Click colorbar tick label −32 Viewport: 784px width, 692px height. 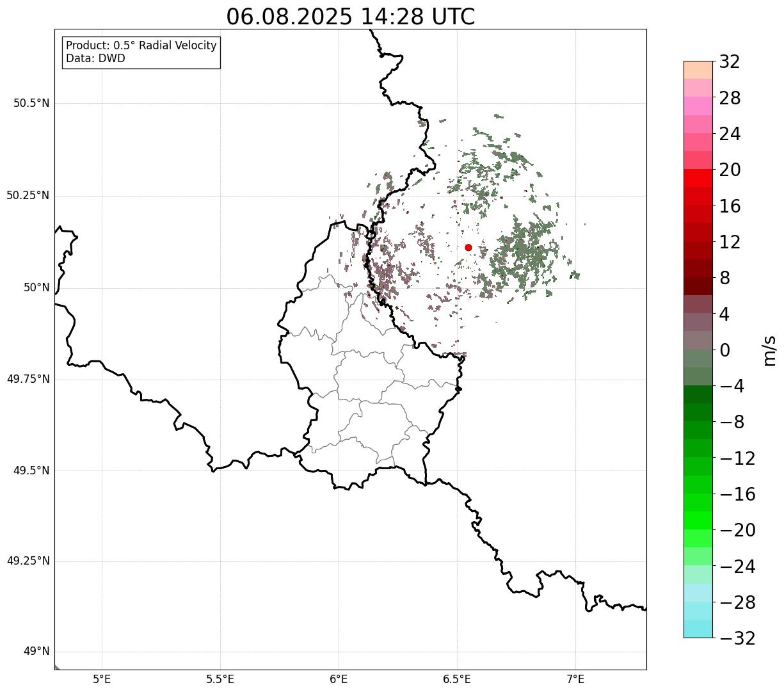pos(737,638)
